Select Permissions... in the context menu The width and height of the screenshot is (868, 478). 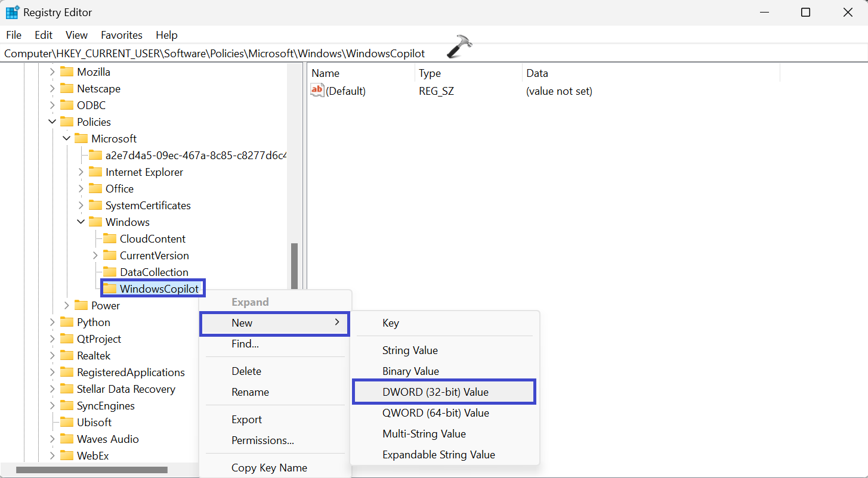[x=262, y=440]
